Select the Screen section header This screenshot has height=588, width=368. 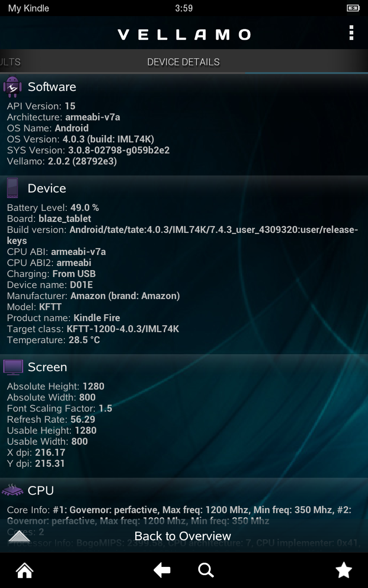(x=47, y=367)
